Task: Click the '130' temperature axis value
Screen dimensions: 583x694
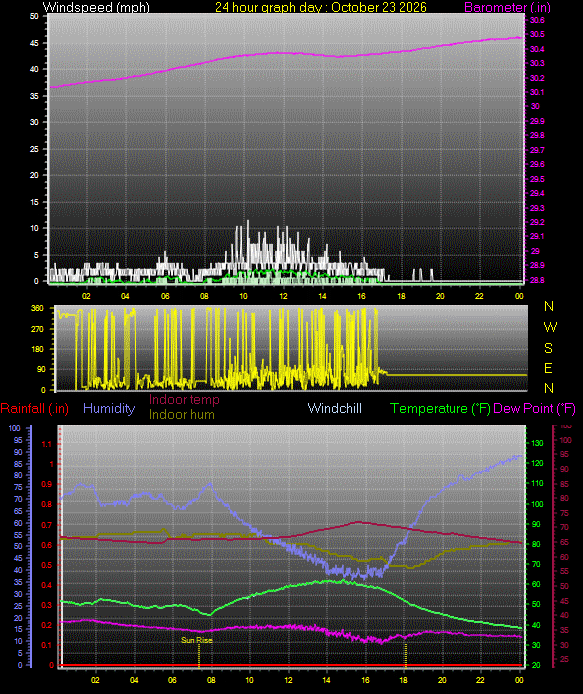Action: [x=537, y=443]
